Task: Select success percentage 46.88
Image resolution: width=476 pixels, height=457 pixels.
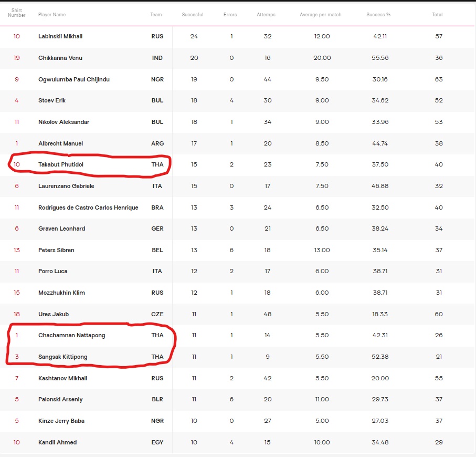Action: [x=380, y=186]
